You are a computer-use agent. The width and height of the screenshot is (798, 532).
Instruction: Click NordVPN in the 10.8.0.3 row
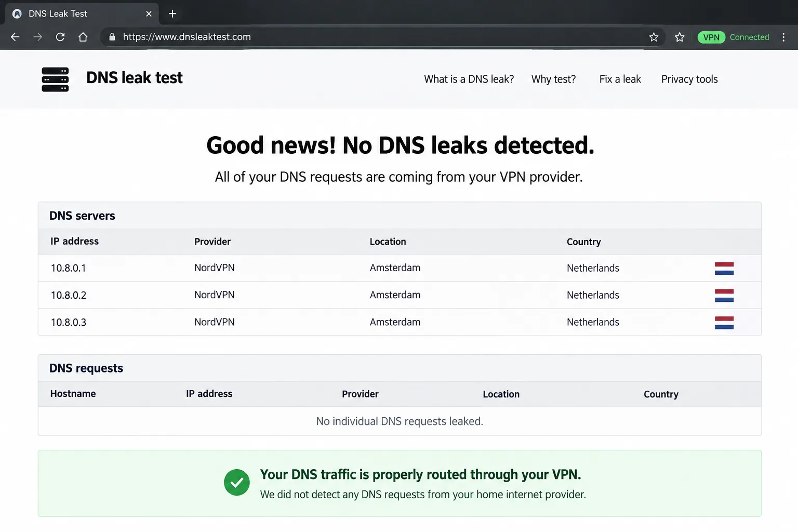[214, 322]
